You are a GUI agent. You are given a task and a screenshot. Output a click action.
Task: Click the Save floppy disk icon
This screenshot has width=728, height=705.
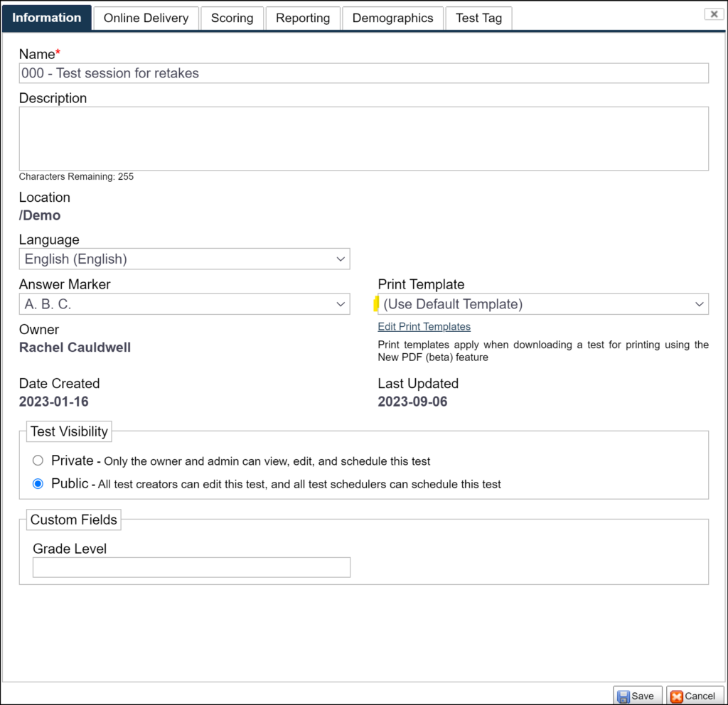click(x=623, y=696)
